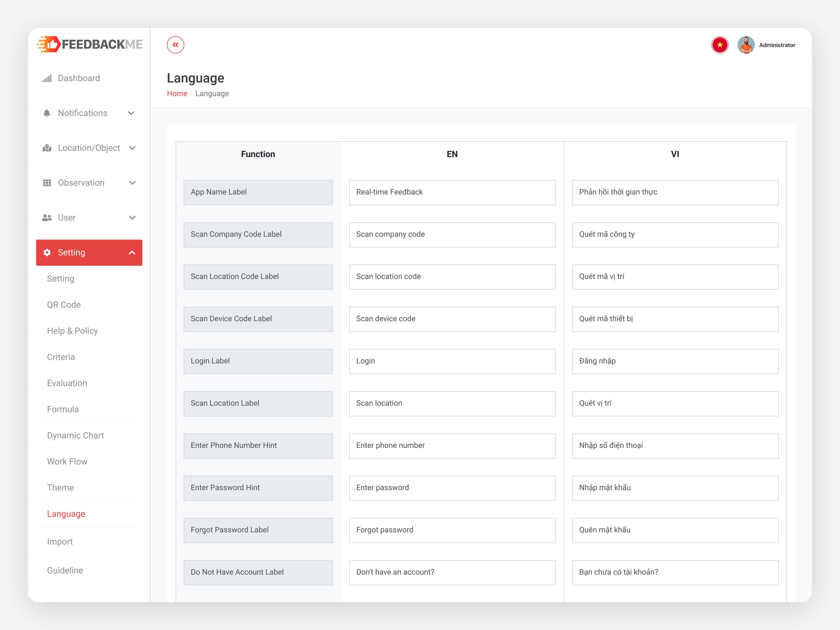
Task: Select Language in the sidebar submenu
Action: pos(89,514)
